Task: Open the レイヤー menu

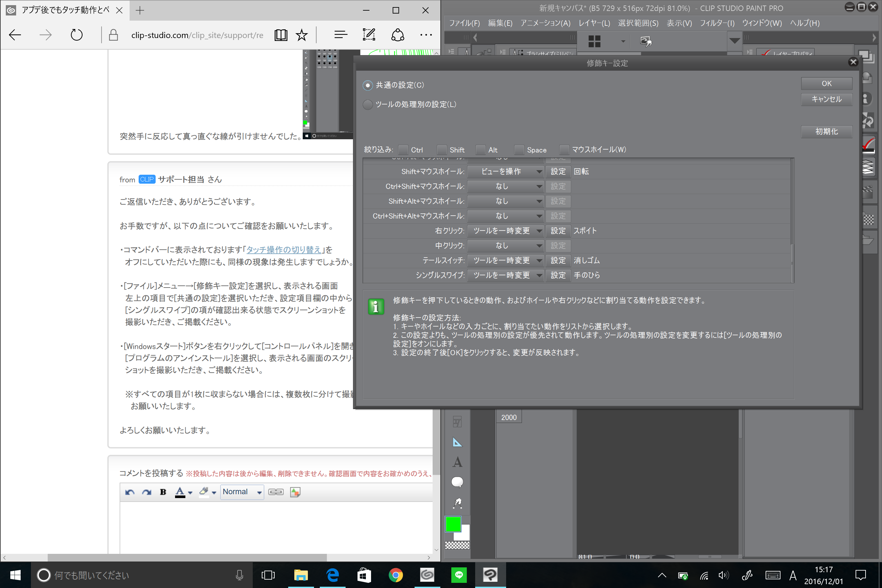Action: click(x=594, y=23)
